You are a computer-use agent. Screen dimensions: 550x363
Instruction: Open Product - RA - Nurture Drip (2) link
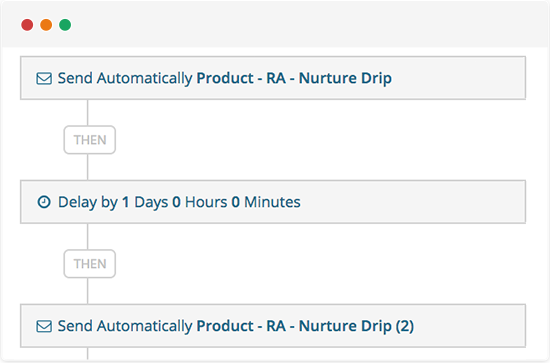[x=305, y=326]
